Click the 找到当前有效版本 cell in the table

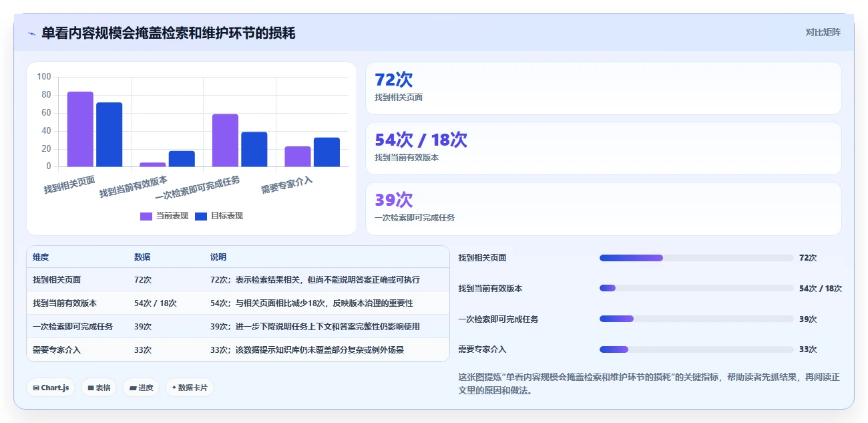(65, 303)
